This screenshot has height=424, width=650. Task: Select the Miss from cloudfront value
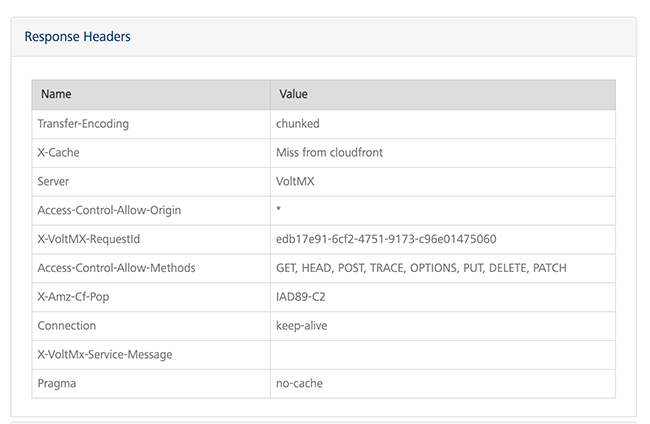329,153
